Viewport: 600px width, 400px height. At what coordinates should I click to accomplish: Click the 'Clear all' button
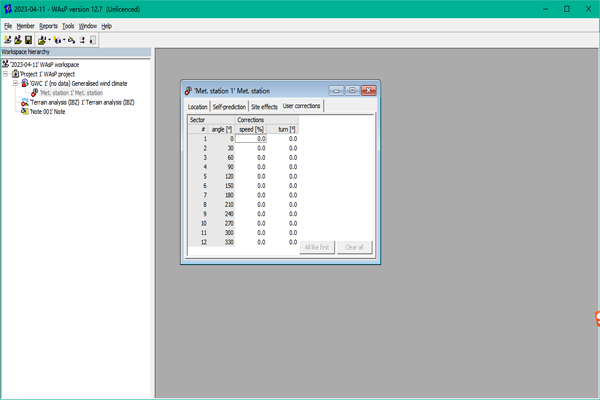pyautogui.click(x=354, y=247)
